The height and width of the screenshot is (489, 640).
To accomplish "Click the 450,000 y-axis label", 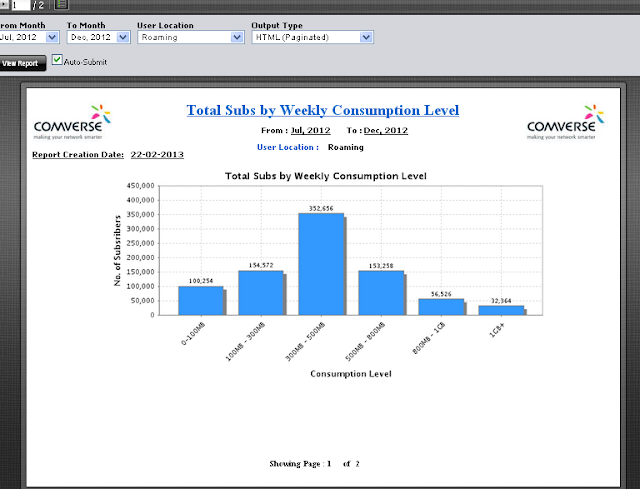I will coord(141,186).
